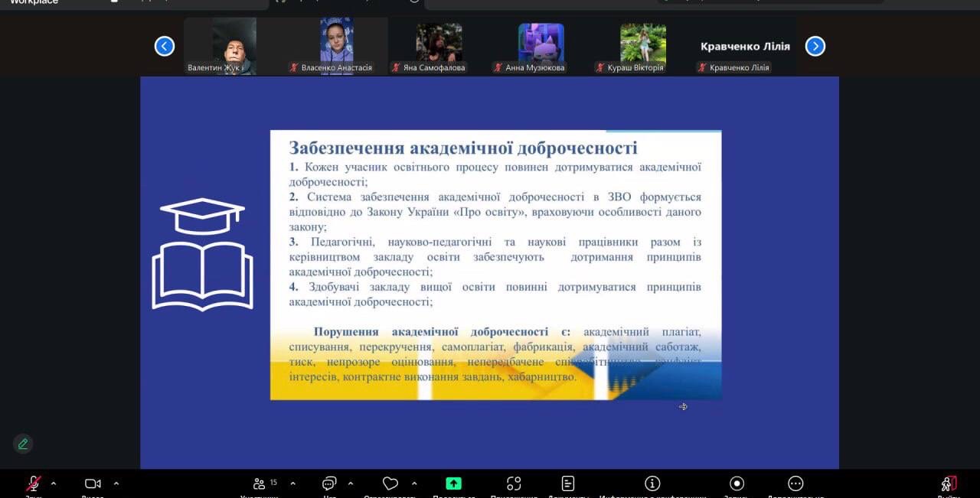The image size is (980, 498).
Task: Open the Apps icon in toolbar
Action: 514,483
